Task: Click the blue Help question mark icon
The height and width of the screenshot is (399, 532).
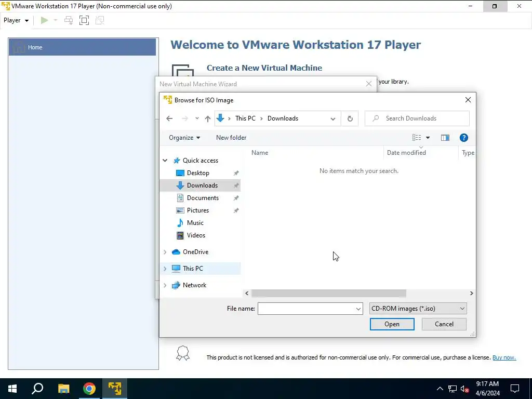Action: [463, 137]
